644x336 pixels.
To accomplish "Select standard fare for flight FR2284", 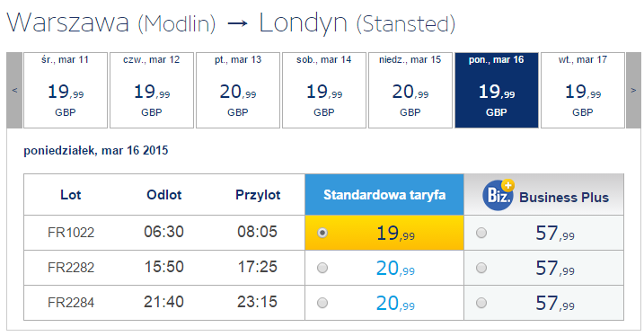I will 322,303.
